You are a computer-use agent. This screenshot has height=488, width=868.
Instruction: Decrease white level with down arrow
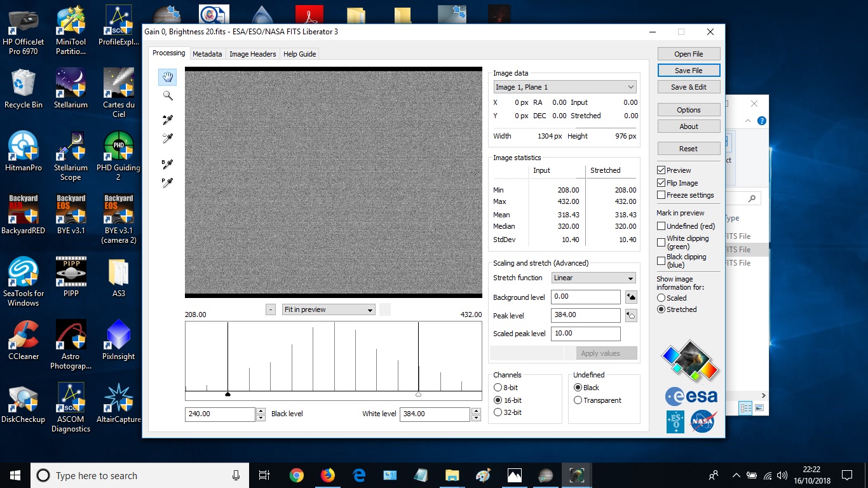tap(476, 418)
